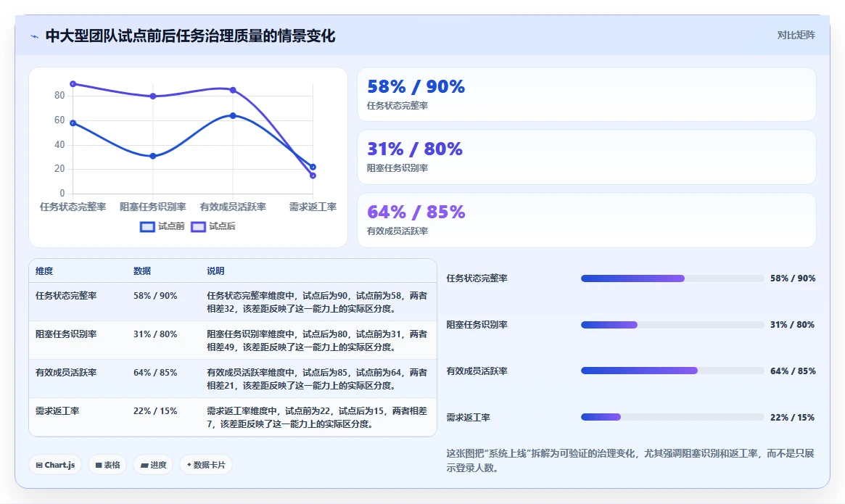
Task: Click the 任务状态完整率 x-axis label on chart
Action: pyautogui.click(x=73, y=207)
